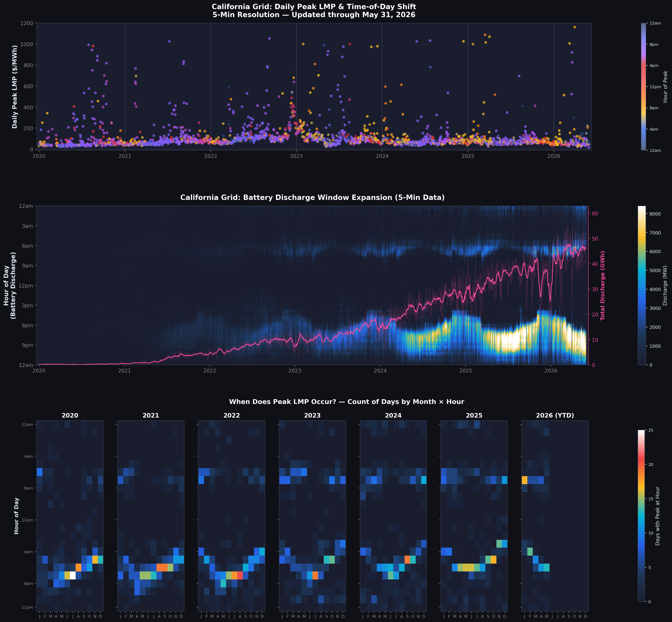Pick the 2022 heatmap panel title
The height and width of the screenshot is (622, 672).
[x=232, y=415]
